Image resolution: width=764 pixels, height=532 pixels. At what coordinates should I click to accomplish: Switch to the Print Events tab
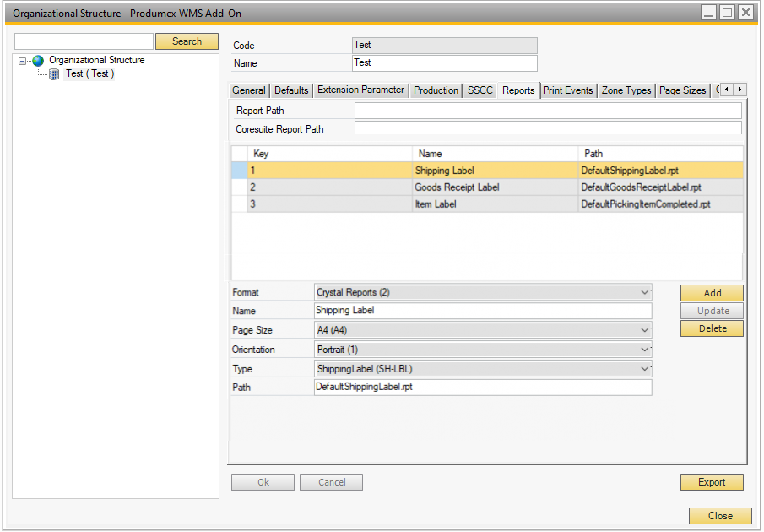567,90
